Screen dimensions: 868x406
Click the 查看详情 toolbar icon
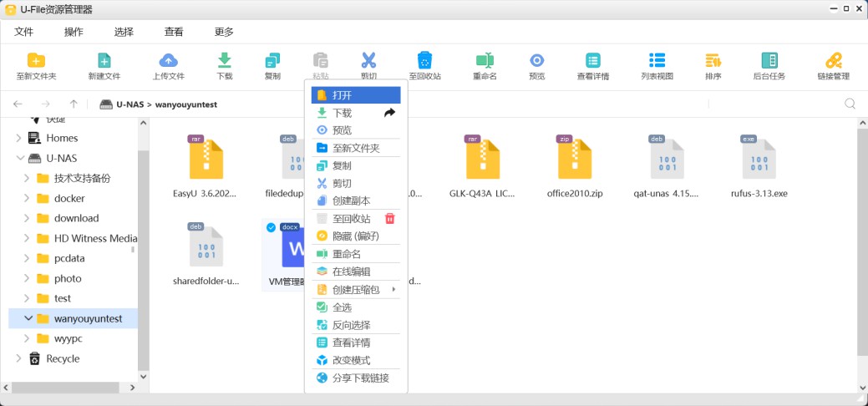click(593, 60)
